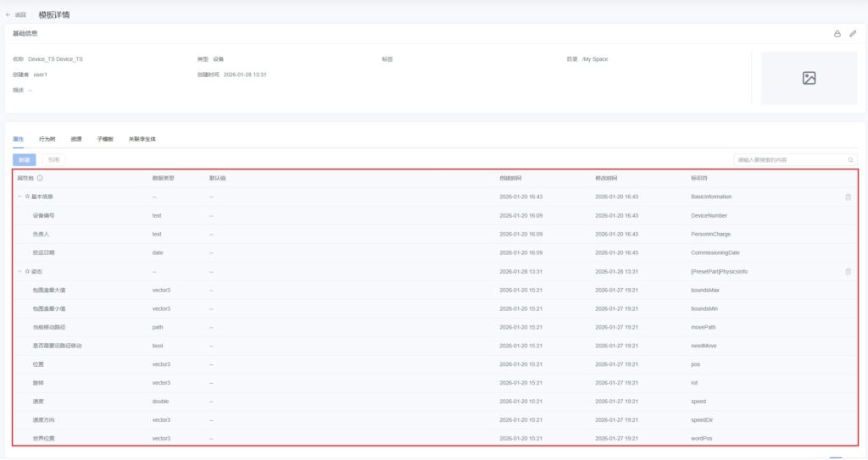Open the 资源 tab
The image size is (868, 460).
tap(76, 139)
